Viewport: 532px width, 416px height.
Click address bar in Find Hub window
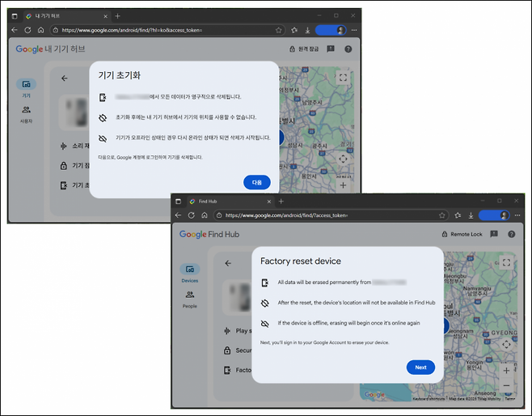323,216
